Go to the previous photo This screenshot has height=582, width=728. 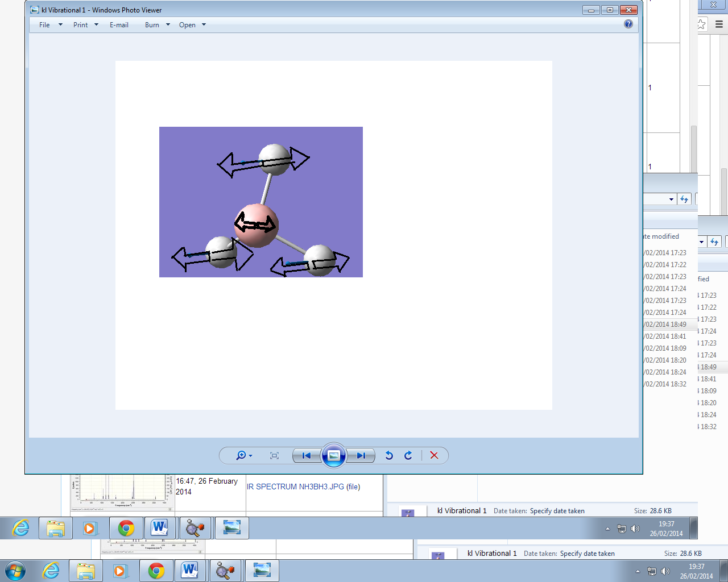307,455
